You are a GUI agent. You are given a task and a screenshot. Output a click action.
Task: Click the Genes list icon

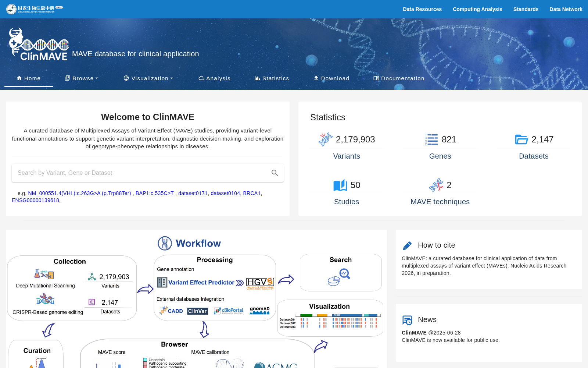(x=431, y=139)
